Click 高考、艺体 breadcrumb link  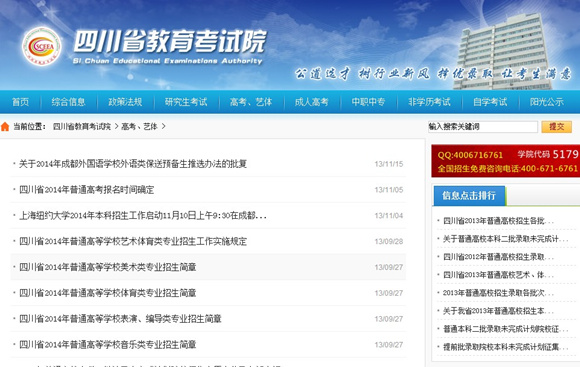(139, 127)
